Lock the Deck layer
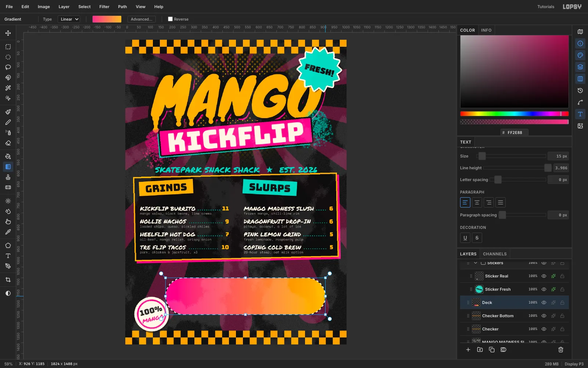588x368 pixels. [x=562, y=302]
